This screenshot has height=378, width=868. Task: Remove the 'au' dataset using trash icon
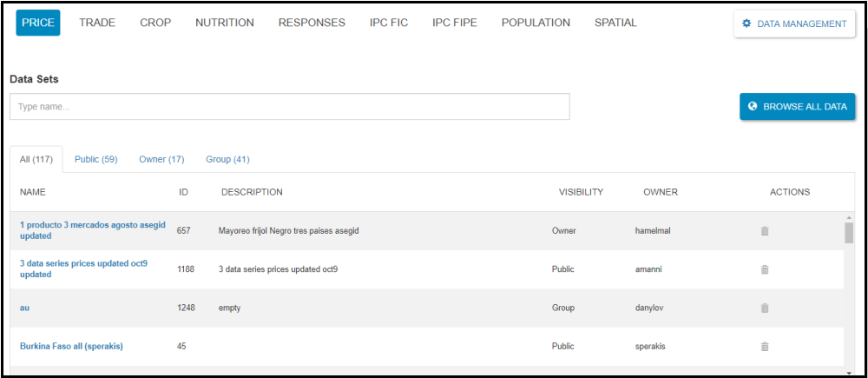point(765,308)
